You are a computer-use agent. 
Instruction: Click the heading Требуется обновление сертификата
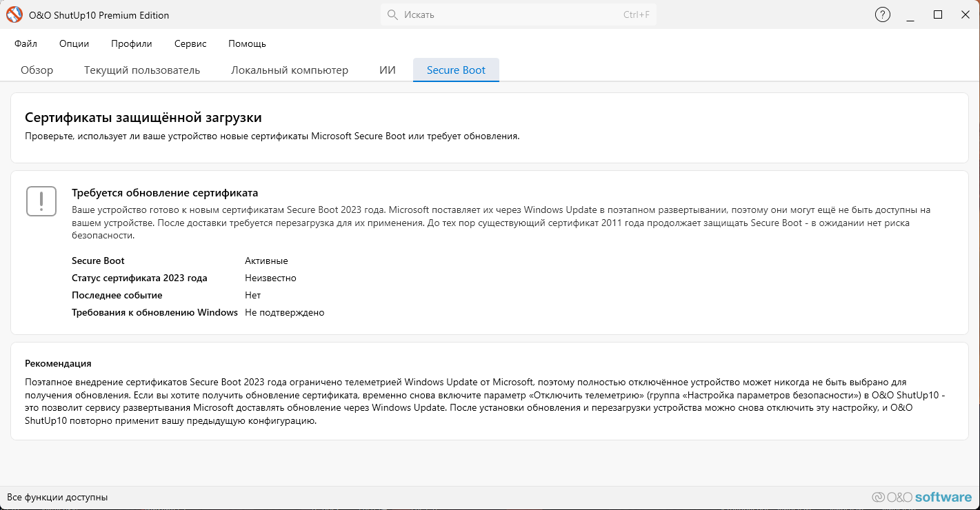click(x=165, y=193)
